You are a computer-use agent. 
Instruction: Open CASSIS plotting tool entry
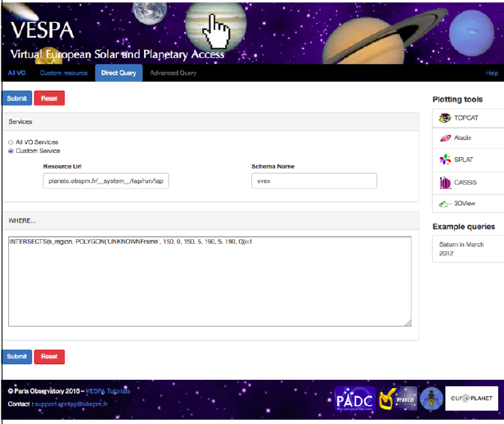[x=468, y=183]
